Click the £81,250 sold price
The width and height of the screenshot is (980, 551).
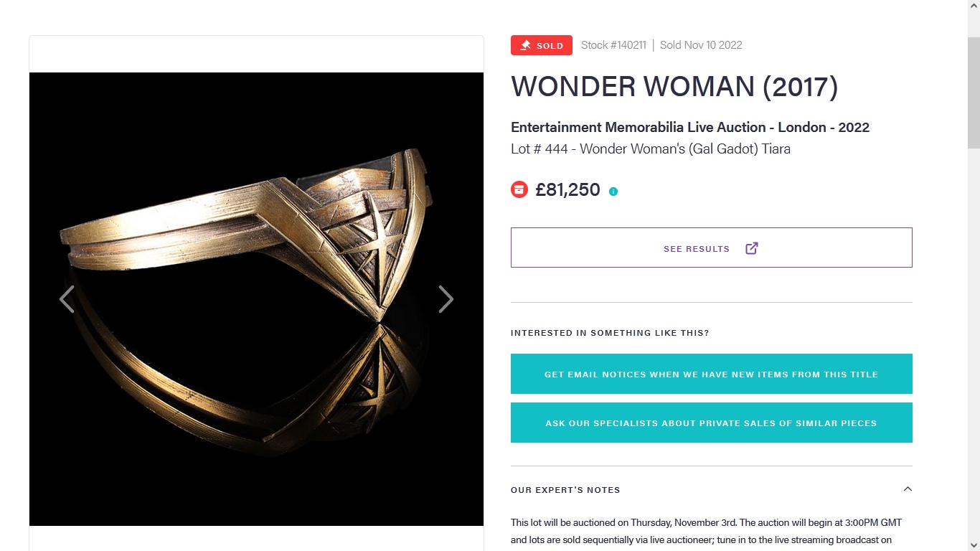(x=567, y=189)
